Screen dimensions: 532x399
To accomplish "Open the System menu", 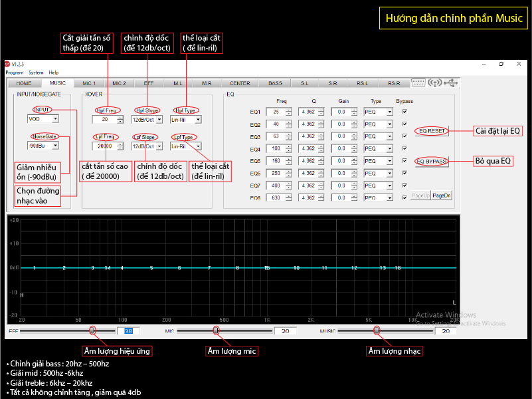I will pyautogui.click(x=36, y=72).
